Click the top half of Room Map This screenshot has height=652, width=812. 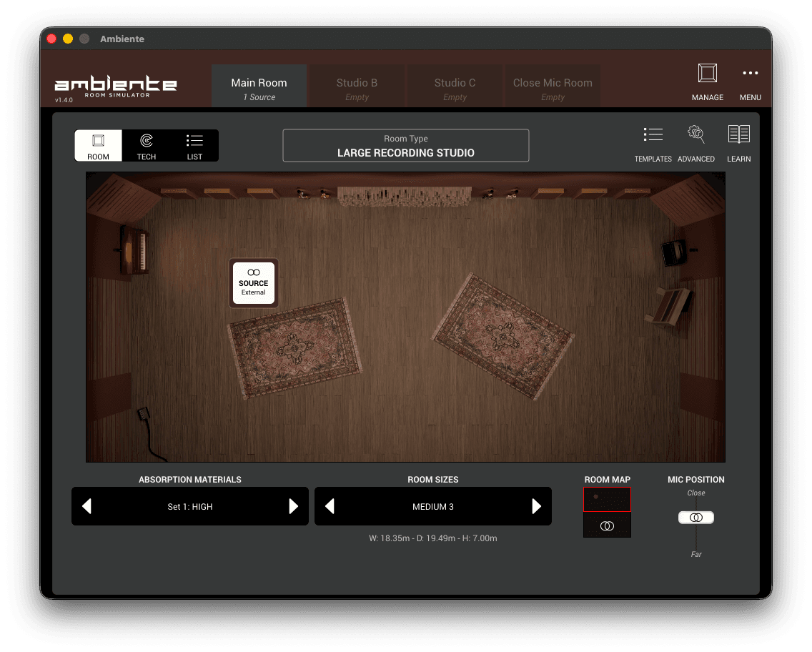coord(607,499)
